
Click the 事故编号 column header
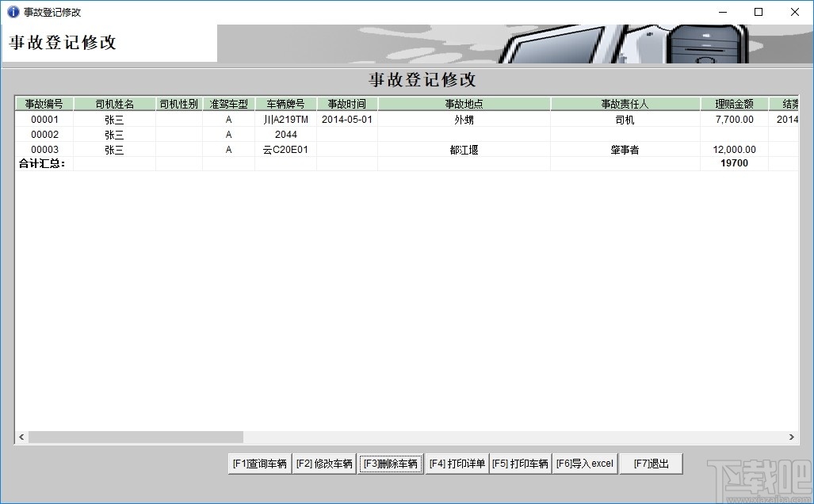point(44,103)
